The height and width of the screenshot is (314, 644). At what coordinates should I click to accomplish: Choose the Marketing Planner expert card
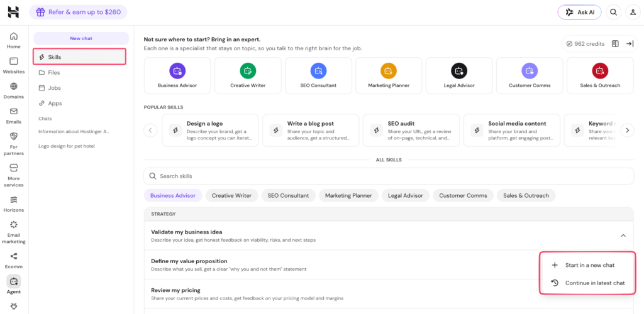(x=389, y=76)
